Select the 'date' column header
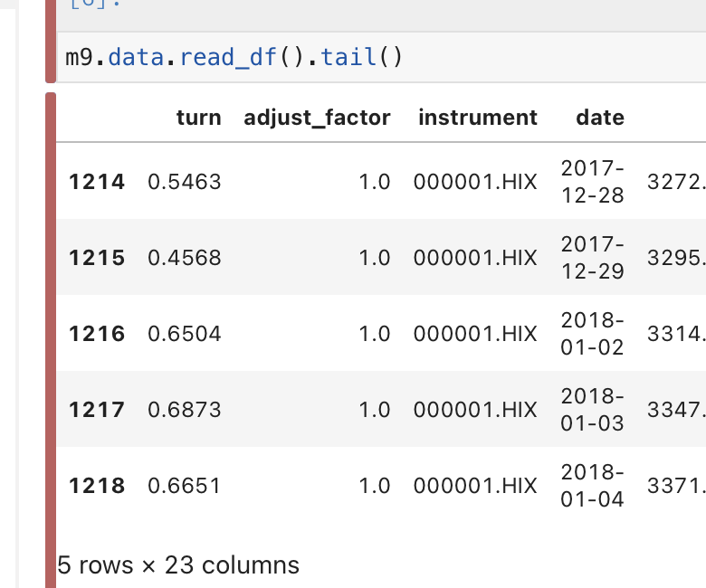This screenshot has height=588, width=706. pos(599,118)
